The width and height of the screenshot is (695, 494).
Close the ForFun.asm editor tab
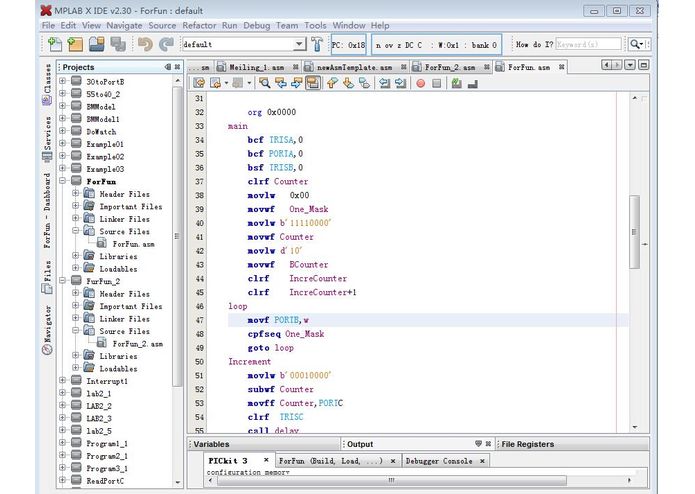(x=561, y=67)
